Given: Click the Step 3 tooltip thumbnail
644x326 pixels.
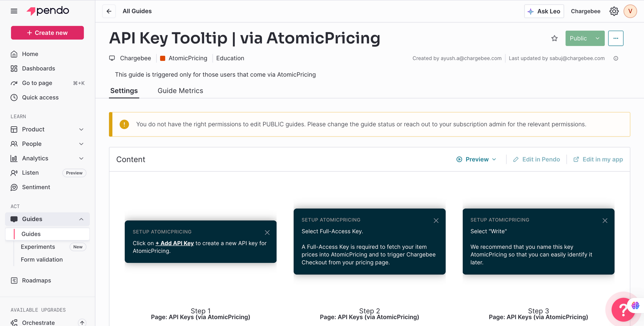Looking at the screenshot, I should (x=538, y=242).
